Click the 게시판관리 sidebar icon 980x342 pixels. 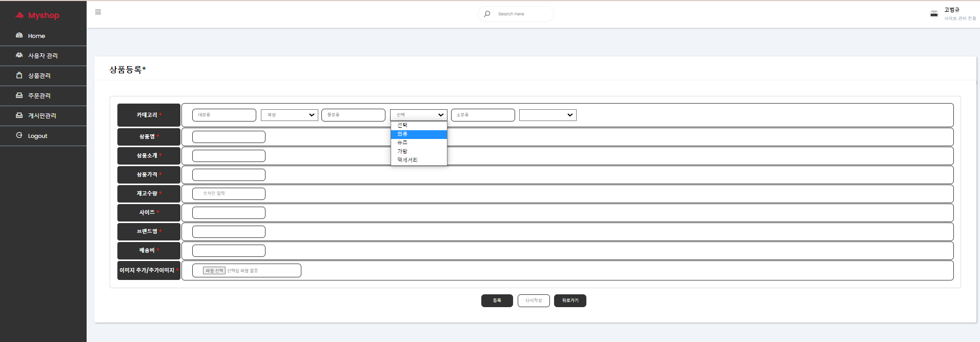(x=19, y=115)
